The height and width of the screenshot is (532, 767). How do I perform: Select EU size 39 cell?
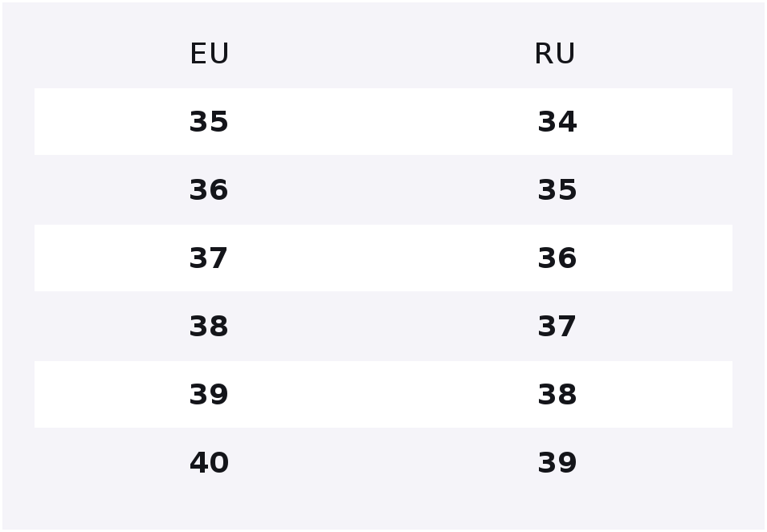click(x=209, y=394)
